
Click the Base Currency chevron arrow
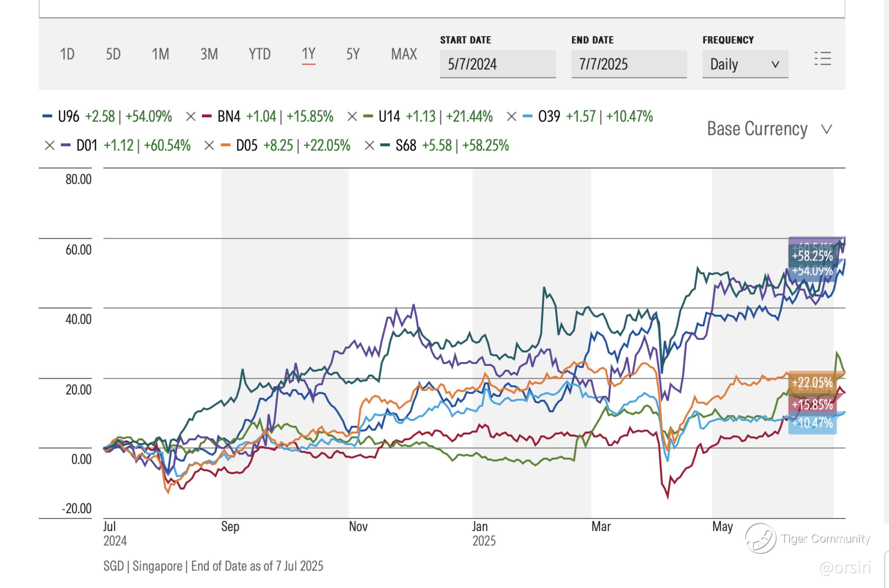coord(827,130)
